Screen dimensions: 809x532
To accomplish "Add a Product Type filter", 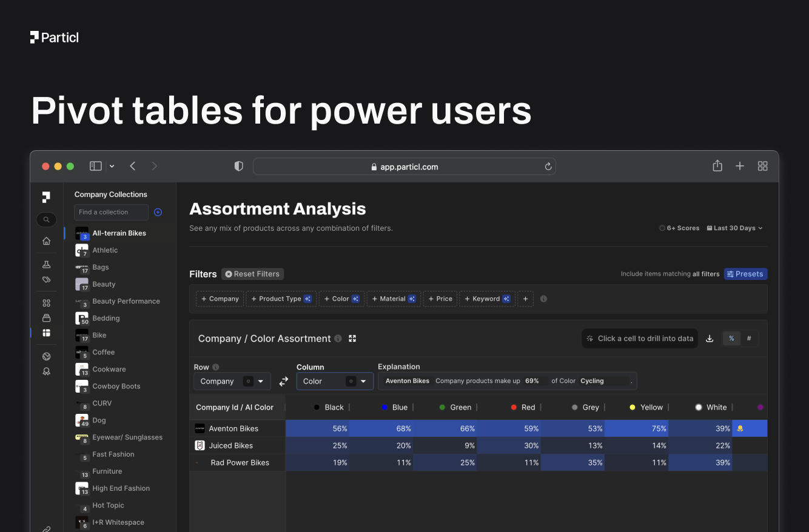I will [x=281, y=299].
